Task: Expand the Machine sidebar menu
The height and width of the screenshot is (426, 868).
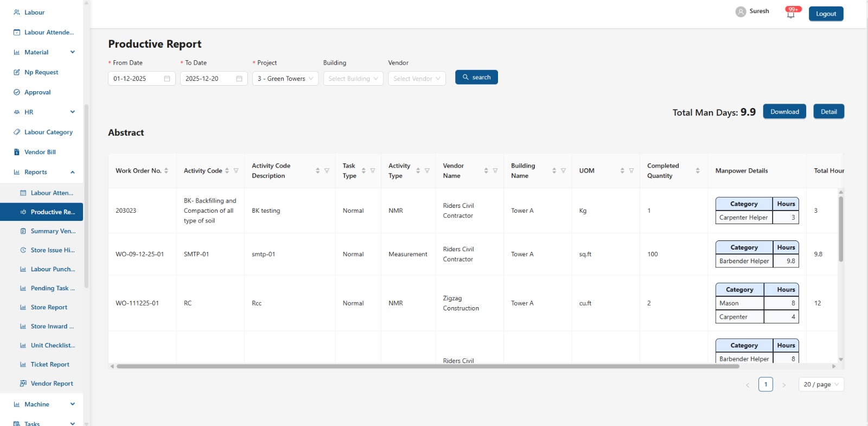Action: pyautogui.click(x=73, y=404)
